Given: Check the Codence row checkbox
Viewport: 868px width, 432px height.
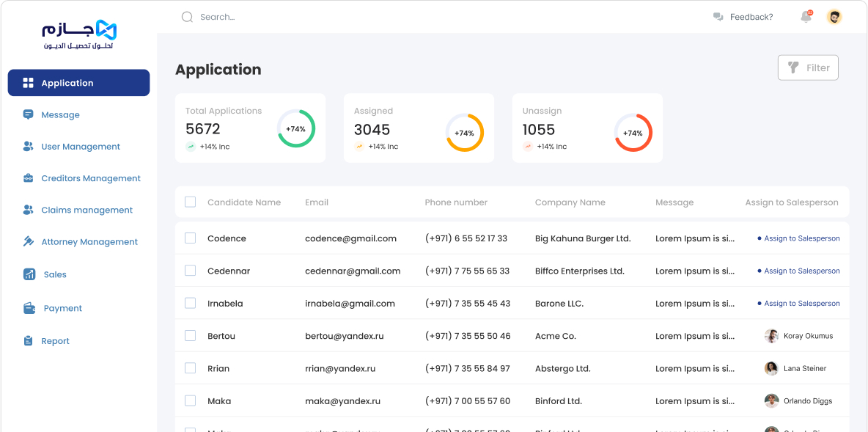Looking at the screenshot, I should 191,238.
